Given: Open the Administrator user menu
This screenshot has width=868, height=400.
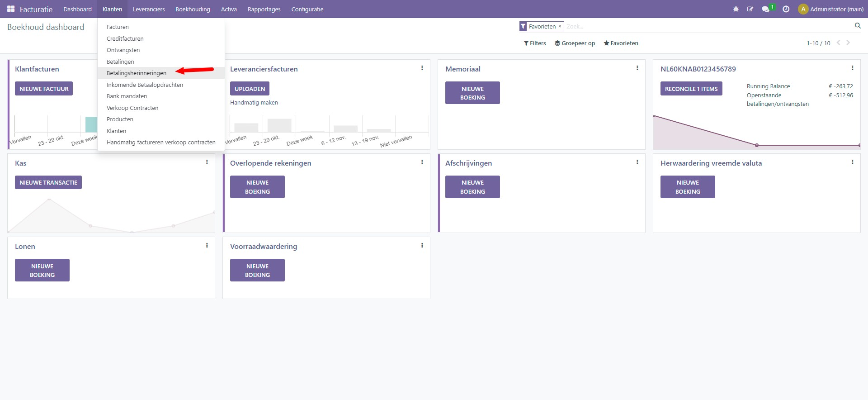Looking at the screenshot, I should tap(831, 9).
